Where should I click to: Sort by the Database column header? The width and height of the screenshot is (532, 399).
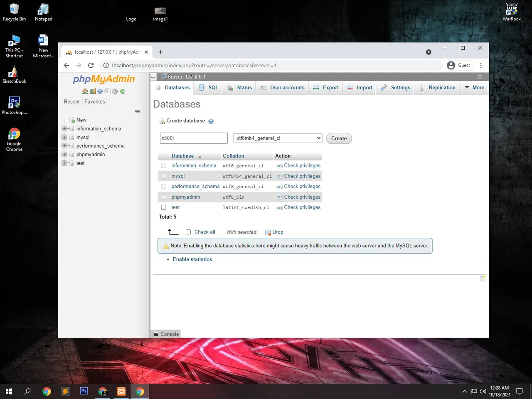click(183, 156)
